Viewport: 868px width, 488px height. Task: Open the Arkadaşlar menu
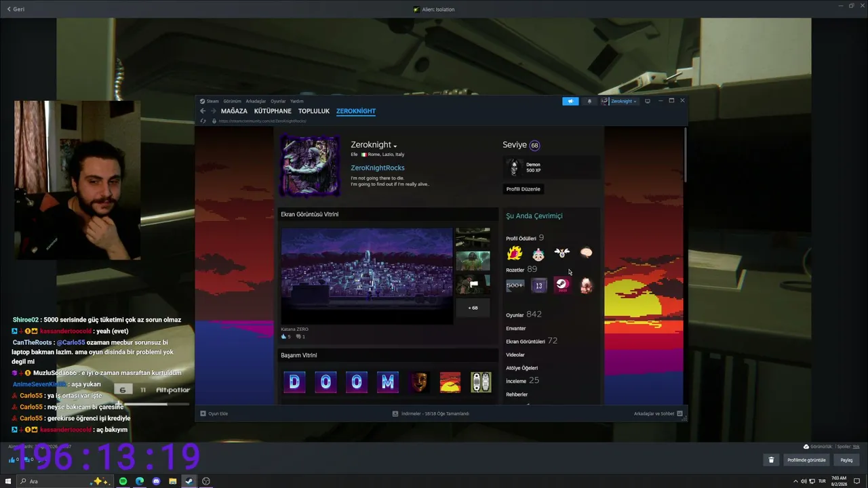(256, 101)
